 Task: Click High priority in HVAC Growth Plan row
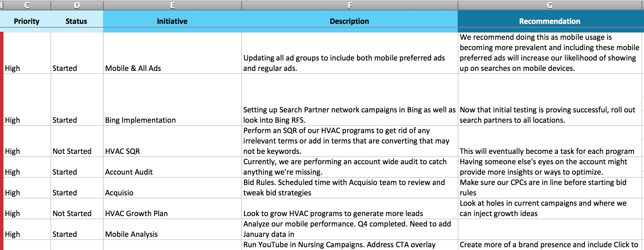click(27, 209)
